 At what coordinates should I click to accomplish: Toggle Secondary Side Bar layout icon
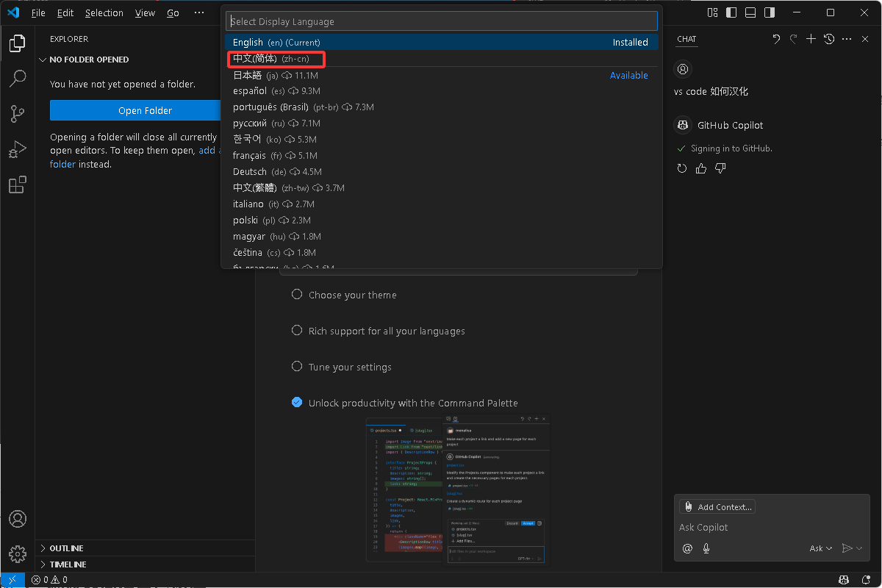pyautogui.click(x=770, y=12)
